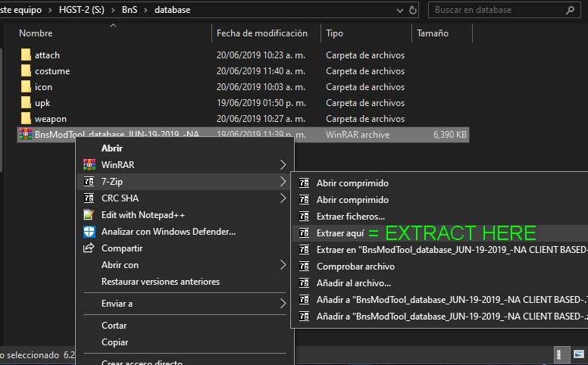Click the weapon folder icon

click(26, 119)
